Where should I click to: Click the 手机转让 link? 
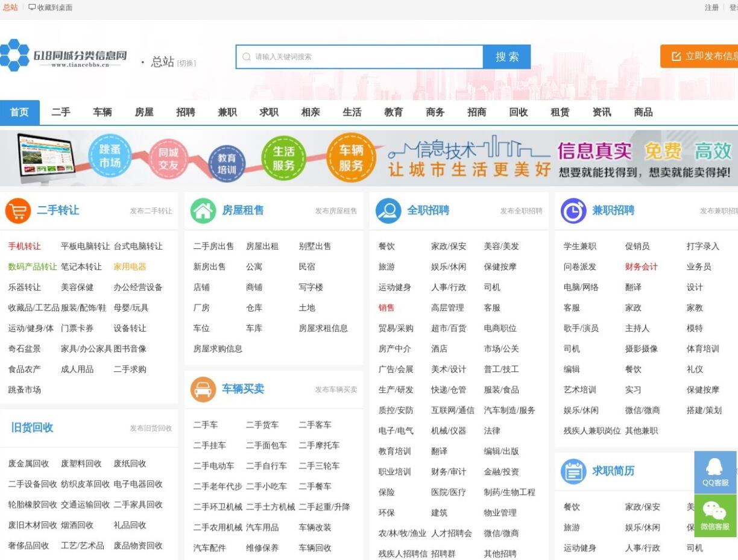(25, 246)
